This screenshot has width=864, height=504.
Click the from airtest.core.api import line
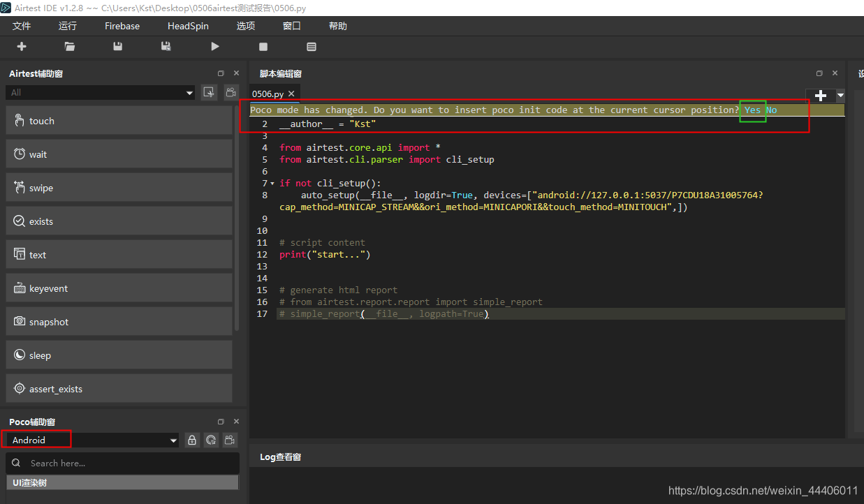coord(360,148)
